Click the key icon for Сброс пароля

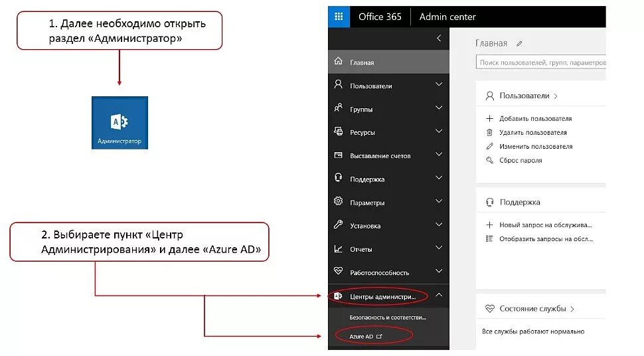pos(489,160)
